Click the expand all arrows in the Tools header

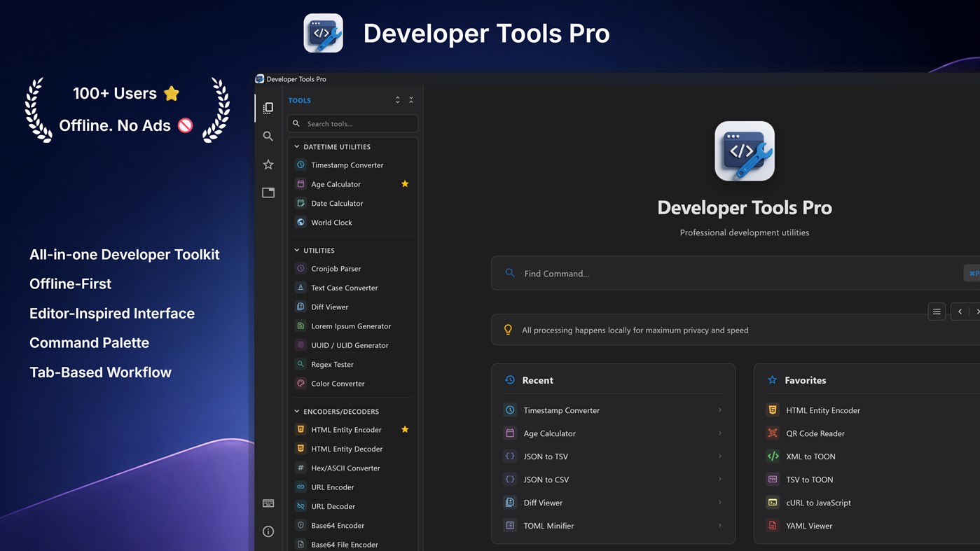point(397,100)
